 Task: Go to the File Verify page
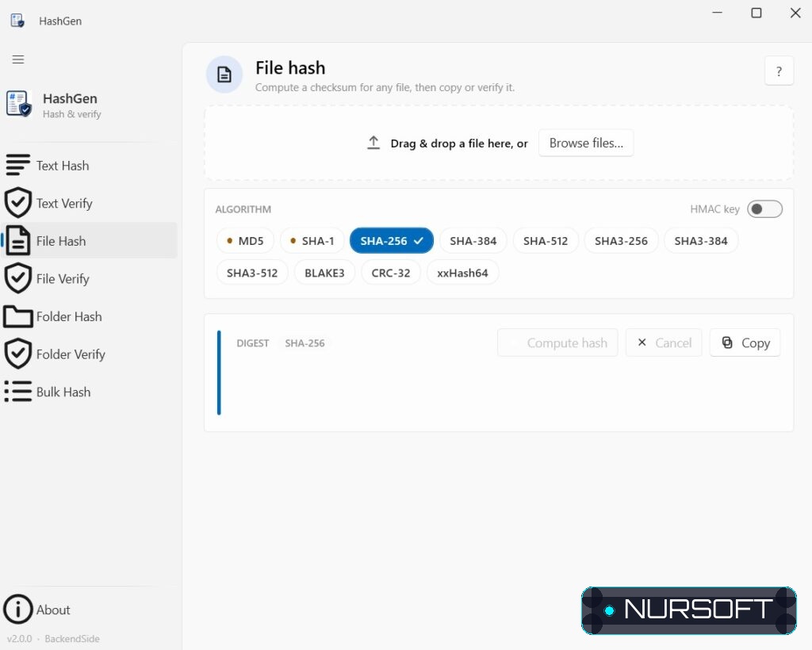point(89,278)
